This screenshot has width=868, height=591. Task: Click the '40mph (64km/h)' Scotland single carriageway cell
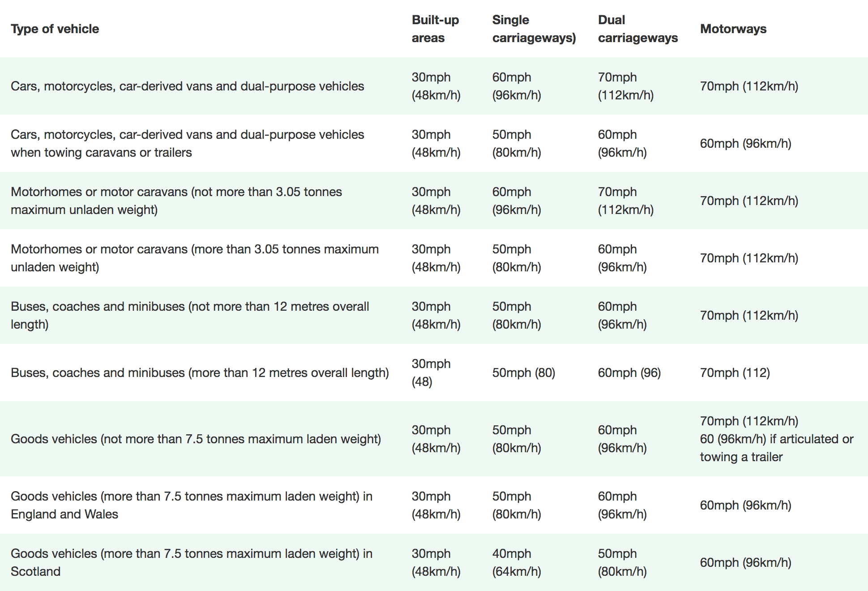(x=517, y=562)
